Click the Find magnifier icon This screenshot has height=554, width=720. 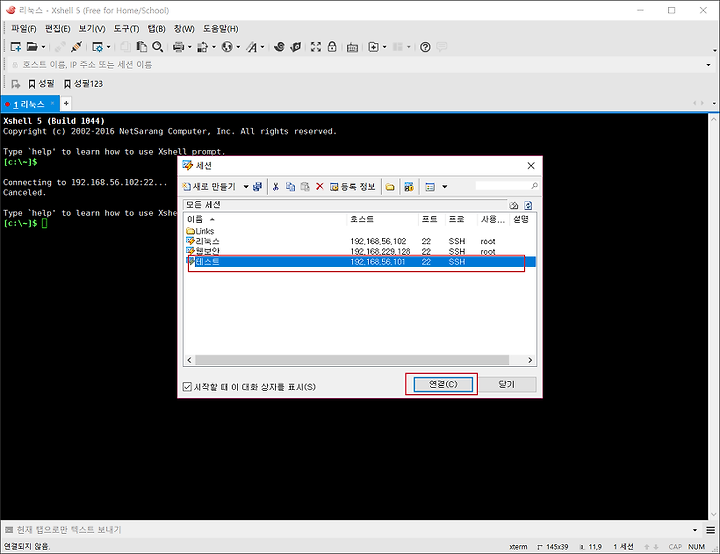tap(158, 47)
